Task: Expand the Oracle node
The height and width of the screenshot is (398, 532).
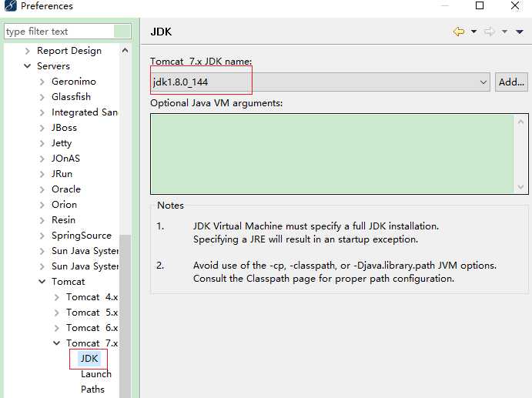Action: coord(42,189)
